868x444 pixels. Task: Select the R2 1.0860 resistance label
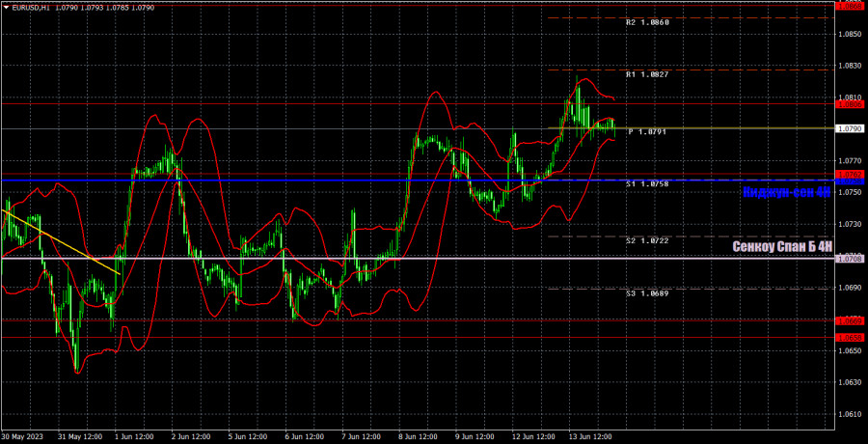tap(646, 22)
